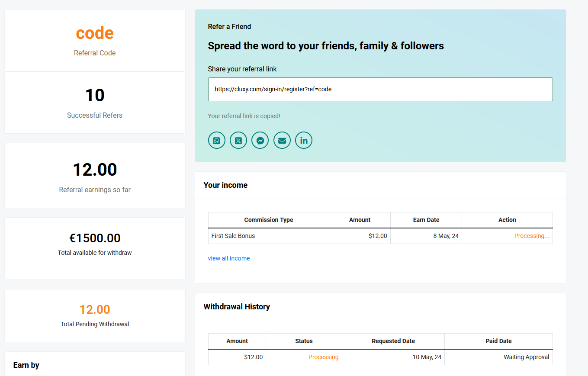Click the orange referral code text

click(94, 32)
